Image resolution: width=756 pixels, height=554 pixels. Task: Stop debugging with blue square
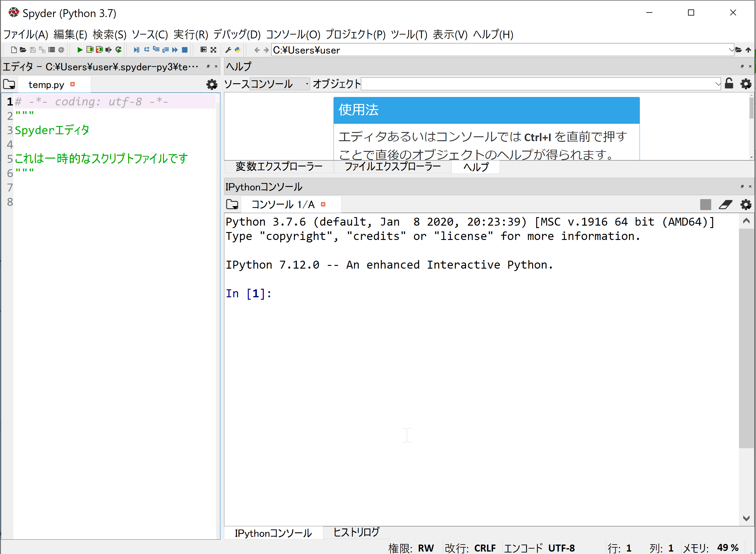point(185,50)
